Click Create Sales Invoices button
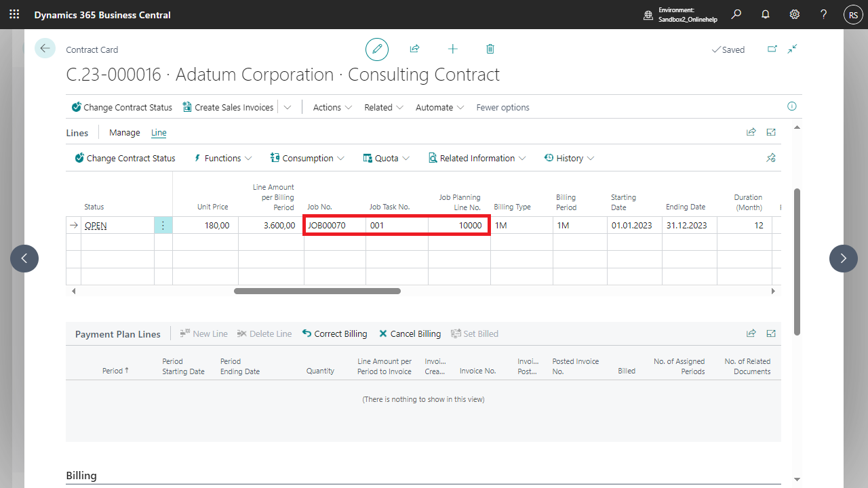The height and width of the screenshot is (488, 868). (x=228, y=107)
